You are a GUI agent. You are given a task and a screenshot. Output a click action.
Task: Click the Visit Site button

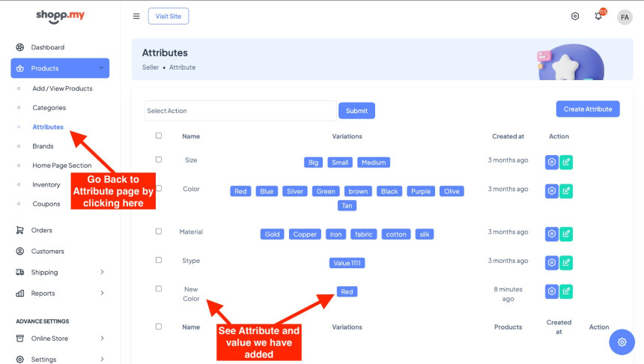click(x=168, y=16)
